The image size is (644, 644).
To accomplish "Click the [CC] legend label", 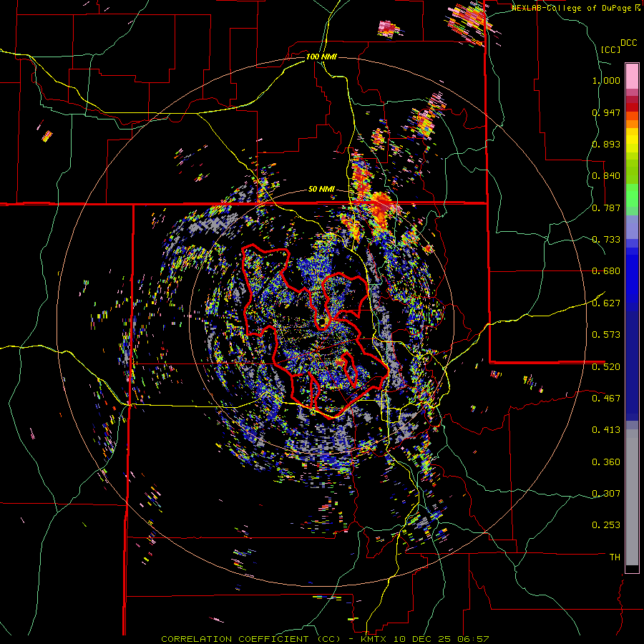I will click(x=610, y=49).
